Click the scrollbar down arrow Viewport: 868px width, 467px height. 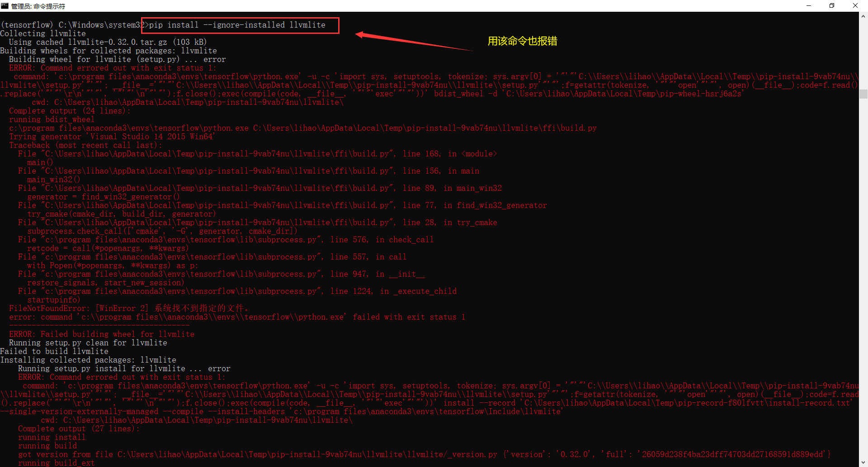click(863, 462)
